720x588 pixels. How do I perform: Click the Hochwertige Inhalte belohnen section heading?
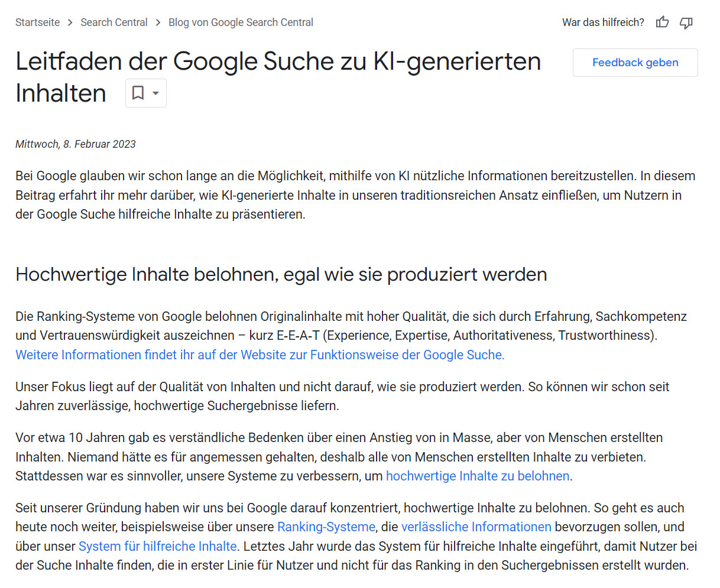[x=281, y=274]
